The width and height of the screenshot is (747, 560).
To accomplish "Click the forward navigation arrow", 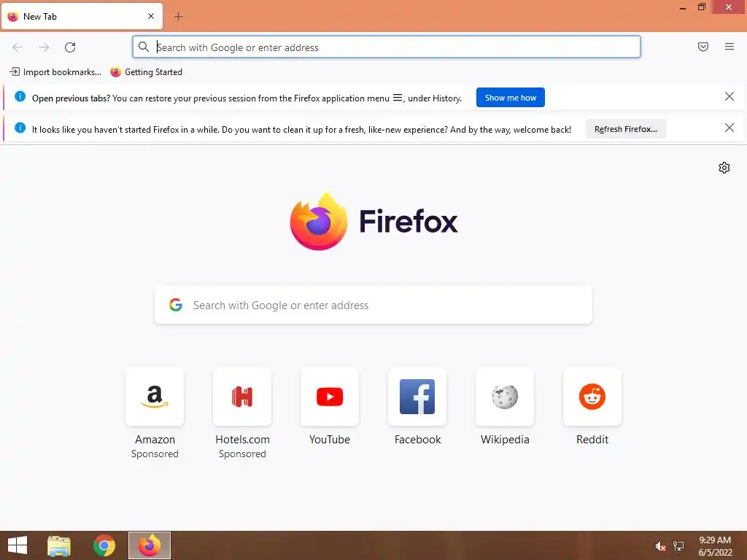I will 44,47.
